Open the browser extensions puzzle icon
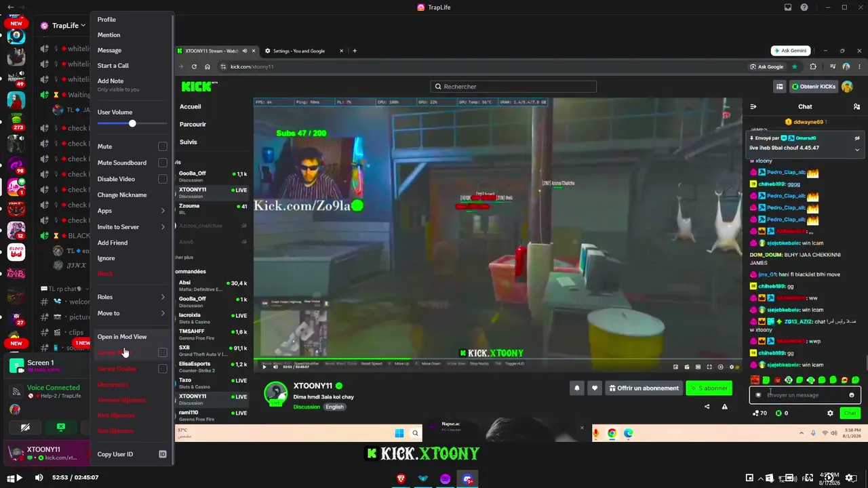868x488 pixels. (812, 66)
